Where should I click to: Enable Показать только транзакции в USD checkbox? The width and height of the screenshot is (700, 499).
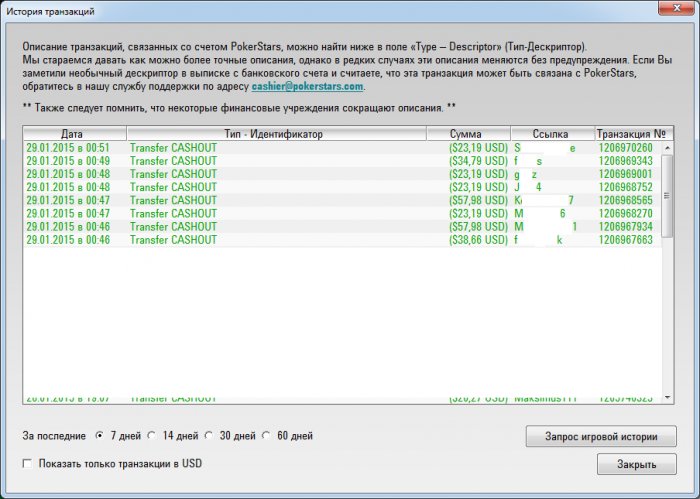tap(27, 464)
